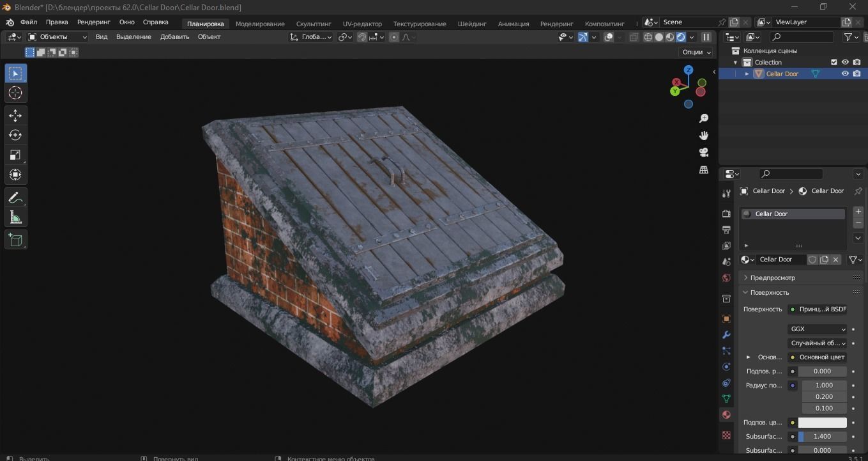Click the viewport pan hand icon
The image size is (868, 461).
[704, 136]
